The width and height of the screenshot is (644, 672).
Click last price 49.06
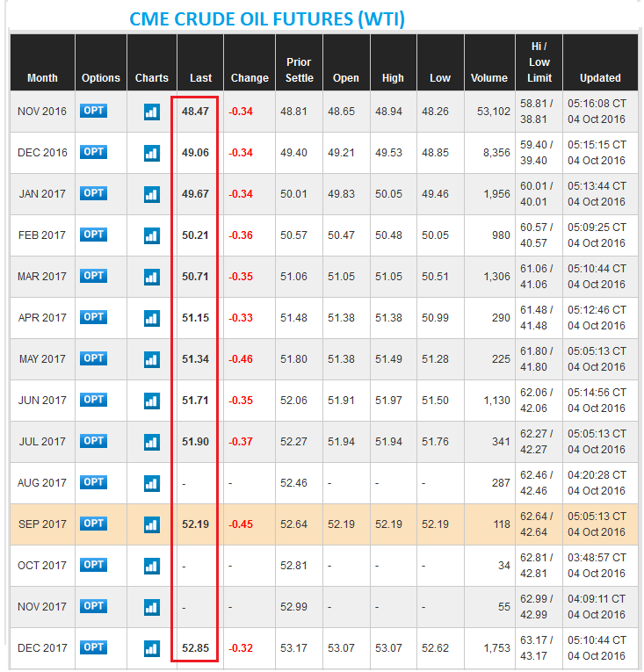(195, 153)
